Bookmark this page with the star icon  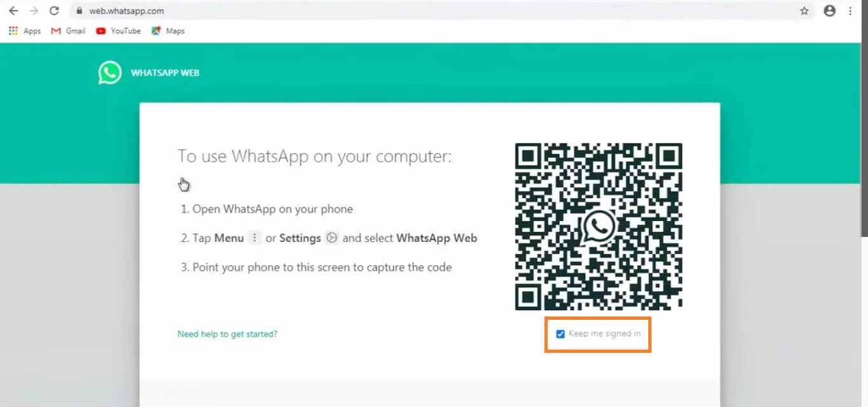click(804, 11)
